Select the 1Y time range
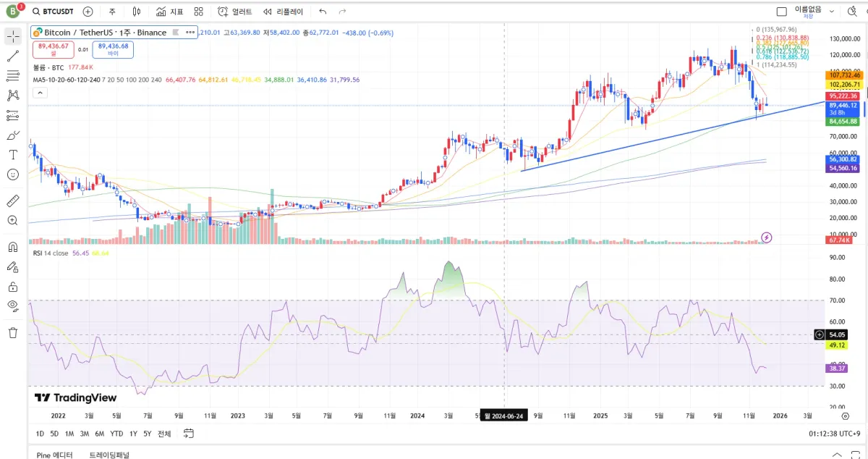868x459 pixels. [133, 434]
